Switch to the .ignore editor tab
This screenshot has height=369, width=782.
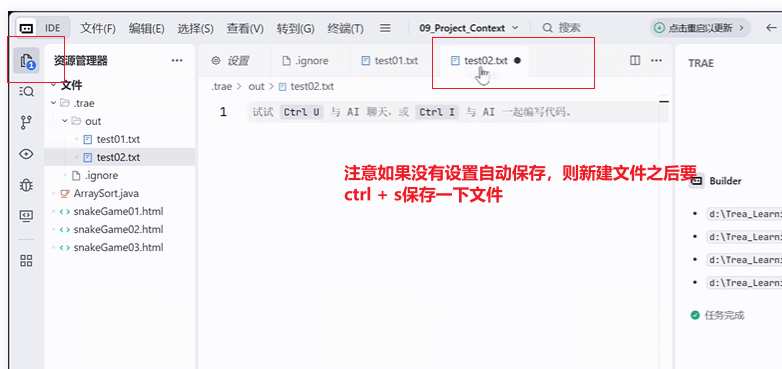(x=310, y=61)
